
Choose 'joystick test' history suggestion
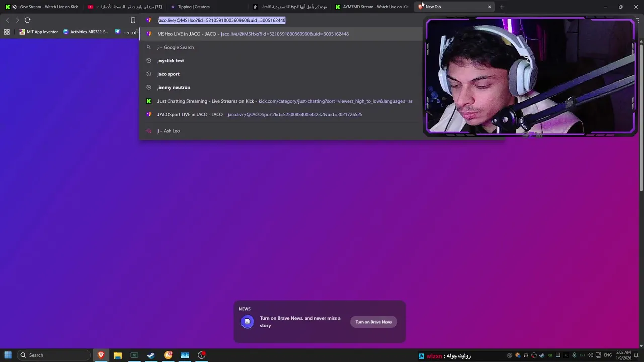click(282, 61)
